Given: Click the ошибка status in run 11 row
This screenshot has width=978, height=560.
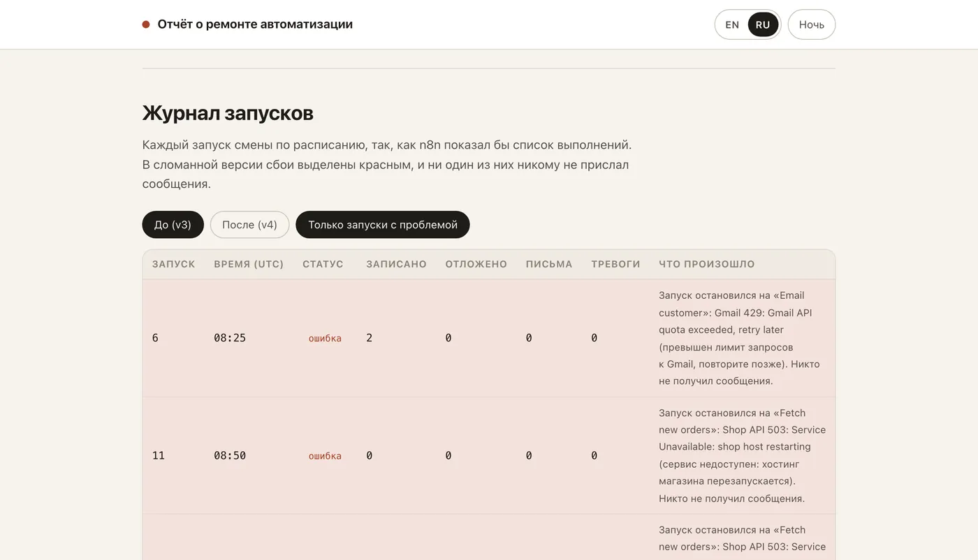Looking at the screenshot, I should [x=325, y=457].
